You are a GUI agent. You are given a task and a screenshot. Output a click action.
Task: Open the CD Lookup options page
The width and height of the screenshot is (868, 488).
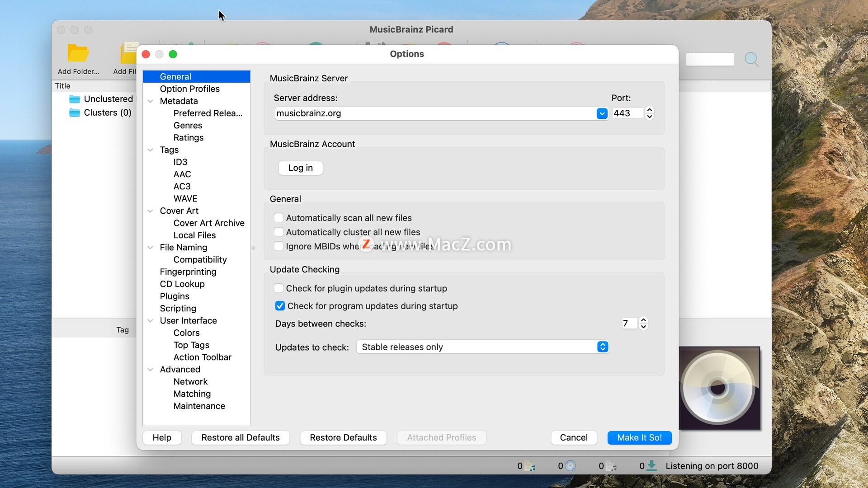pos(182,284)
